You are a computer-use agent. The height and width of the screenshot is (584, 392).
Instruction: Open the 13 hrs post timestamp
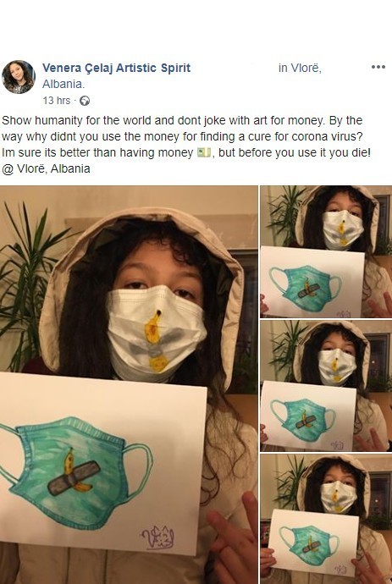[56, 101]
